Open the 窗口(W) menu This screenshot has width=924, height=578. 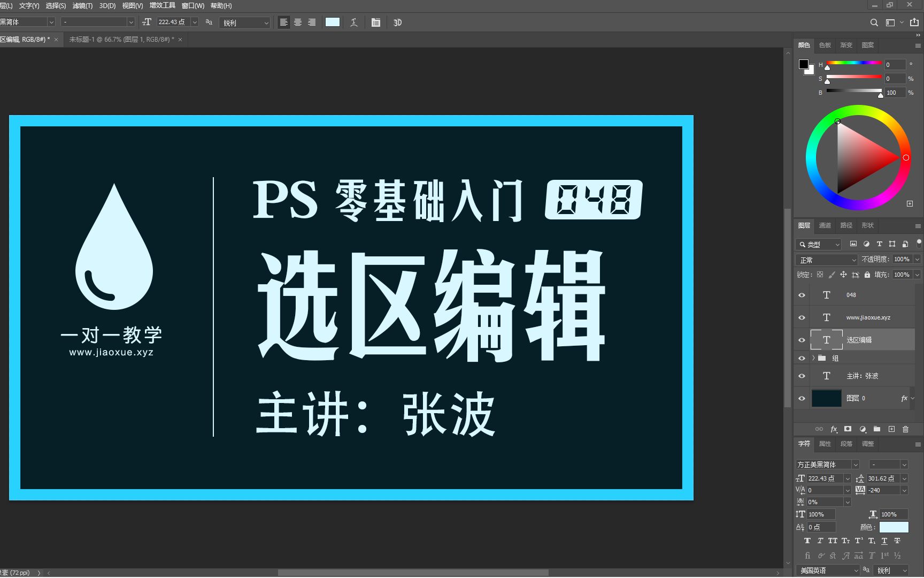(193, 6)
